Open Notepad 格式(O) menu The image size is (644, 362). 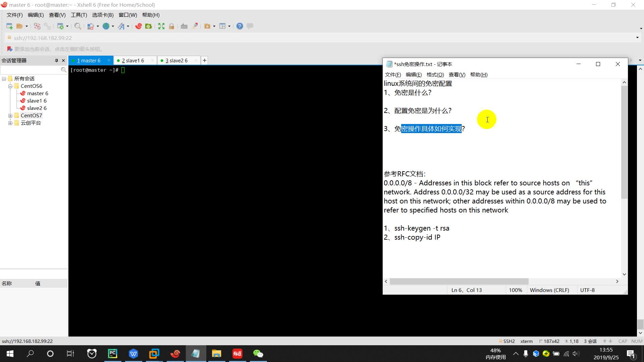(435, 74)
